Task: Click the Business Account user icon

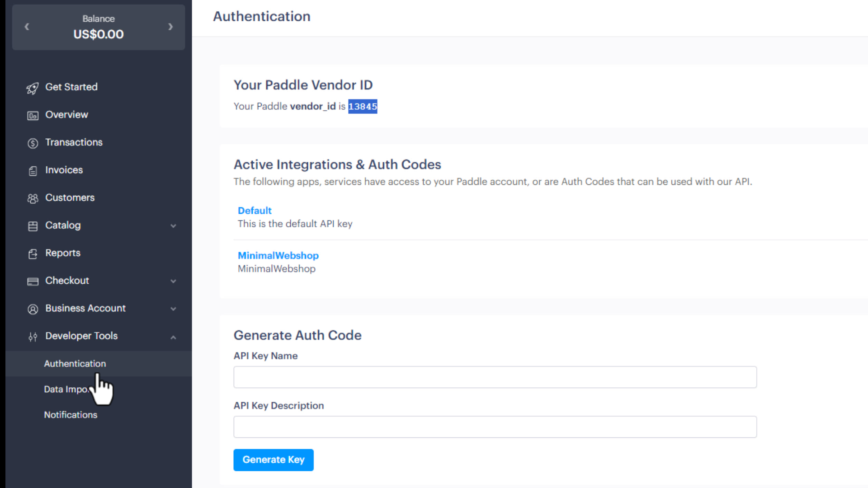Action: click(33, 309)
